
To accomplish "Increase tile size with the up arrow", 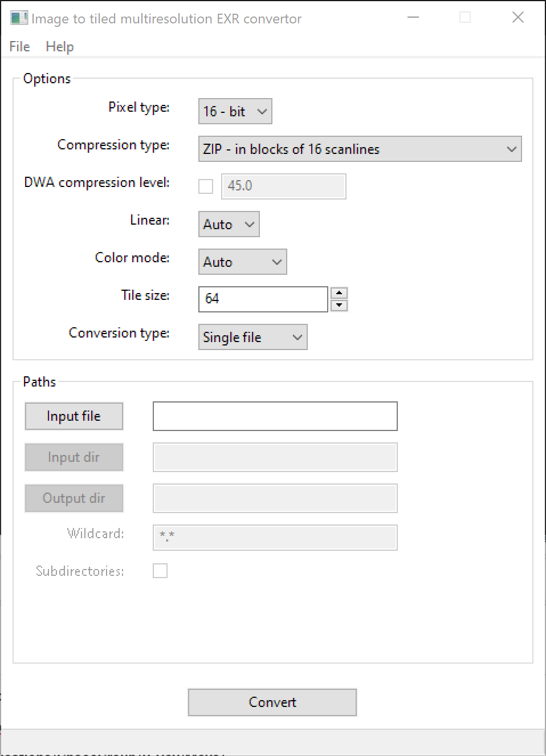I will [x=339, y=293].
